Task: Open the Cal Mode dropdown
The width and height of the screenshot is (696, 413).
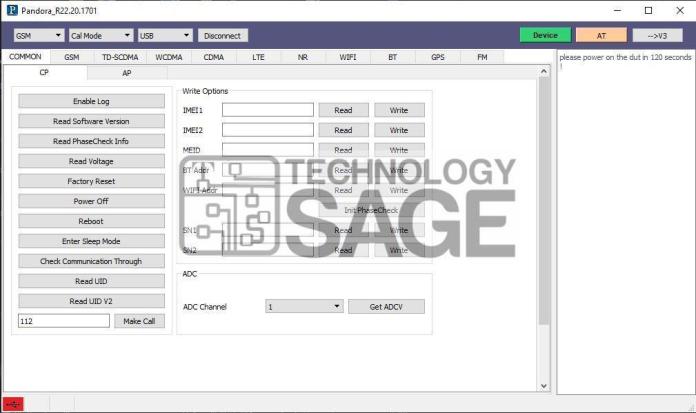Action: (101, 36)
